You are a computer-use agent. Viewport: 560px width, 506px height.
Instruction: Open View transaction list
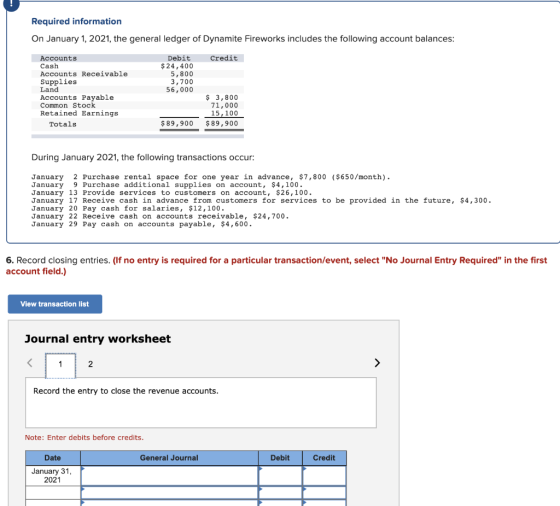tap(55, 304)
